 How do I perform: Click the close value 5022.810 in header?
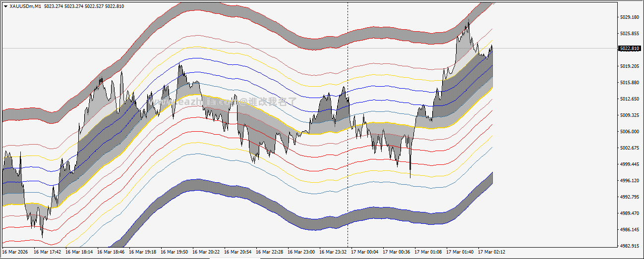[115, 5]
